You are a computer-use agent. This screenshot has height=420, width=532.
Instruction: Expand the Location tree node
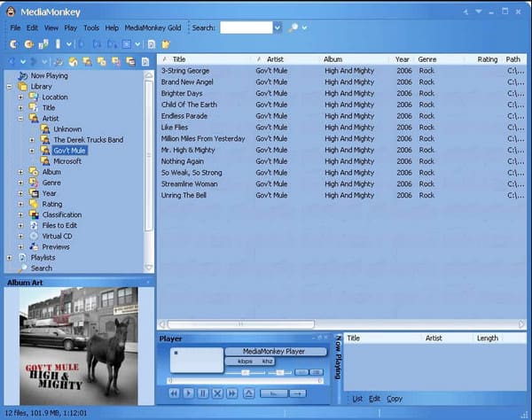pos(20,97)
